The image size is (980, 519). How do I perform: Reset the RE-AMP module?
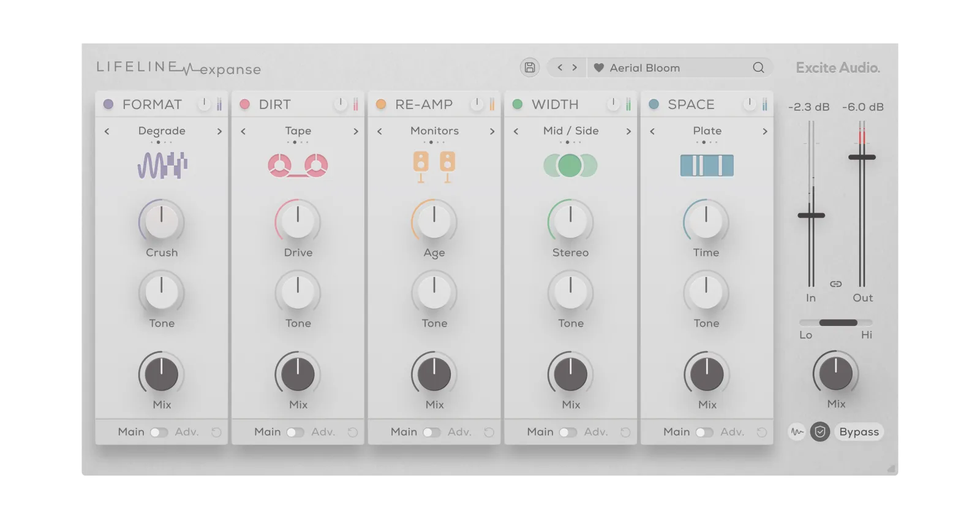(x=489, y=432)
